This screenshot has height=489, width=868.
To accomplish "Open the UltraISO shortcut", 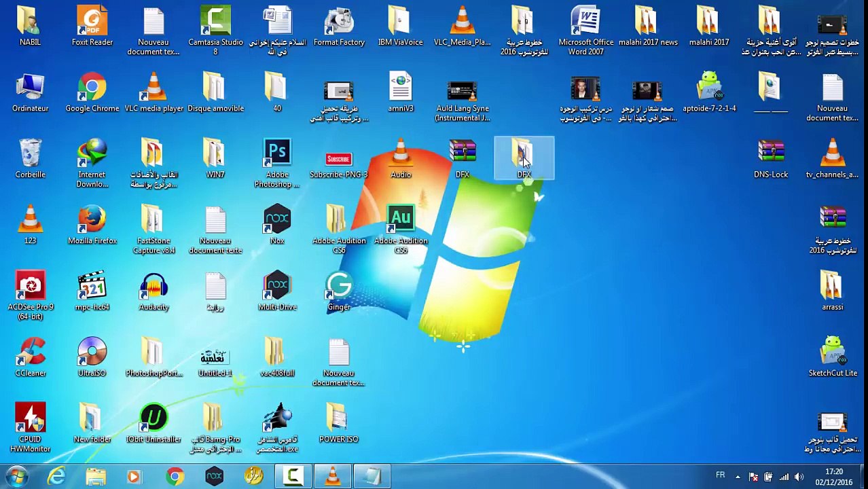I will [x=92, y=357].
